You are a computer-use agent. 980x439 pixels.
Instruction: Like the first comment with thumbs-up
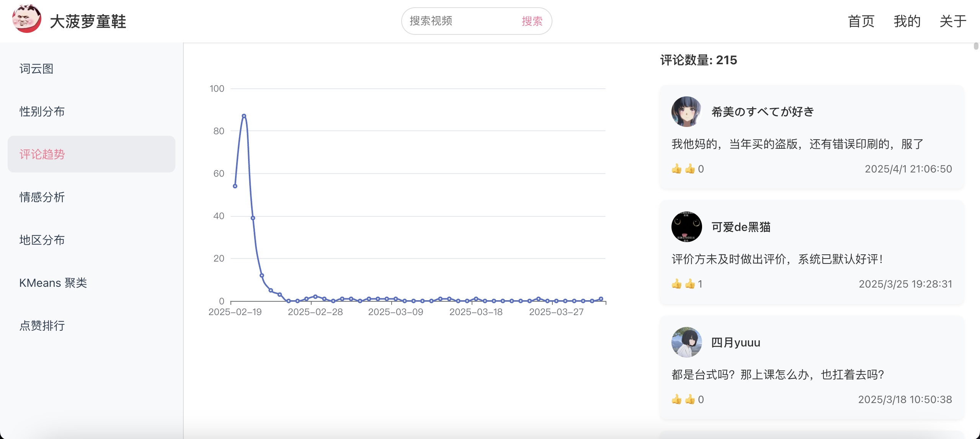(x=677, y=169)
